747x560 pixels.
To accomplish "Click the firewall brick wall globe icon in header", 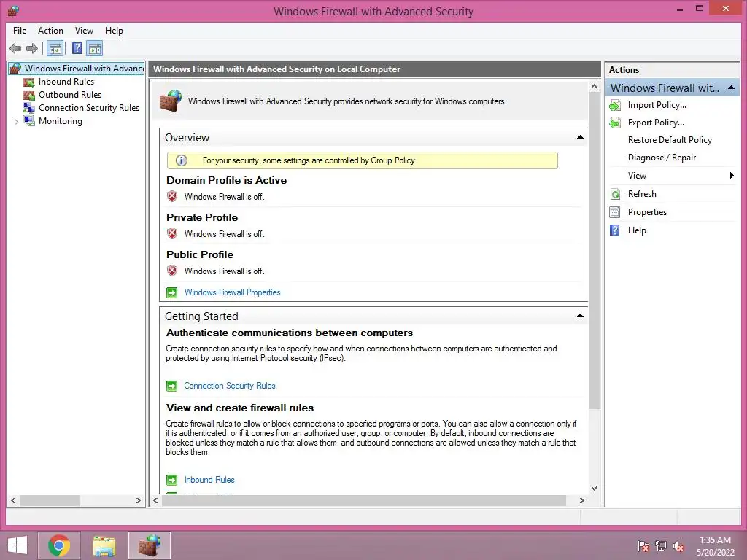I will [171, 101].
